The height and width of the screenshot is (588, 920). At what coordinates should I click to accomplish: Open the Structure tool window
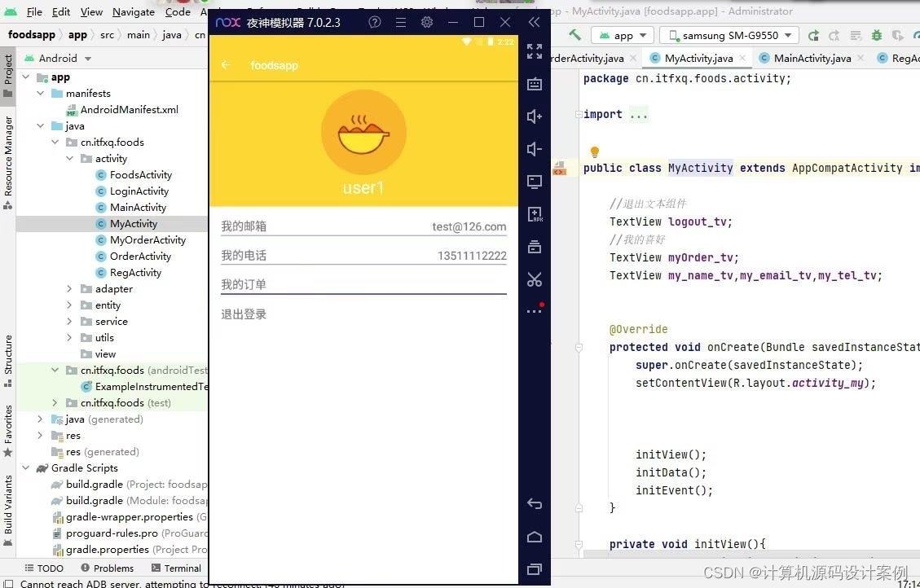coord(7,361)
